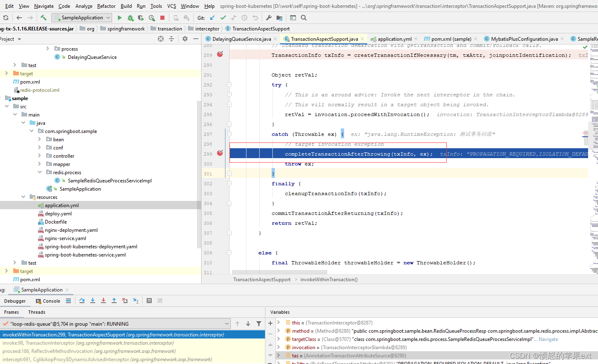Click the Git commit green checkmark

[223, 18]
